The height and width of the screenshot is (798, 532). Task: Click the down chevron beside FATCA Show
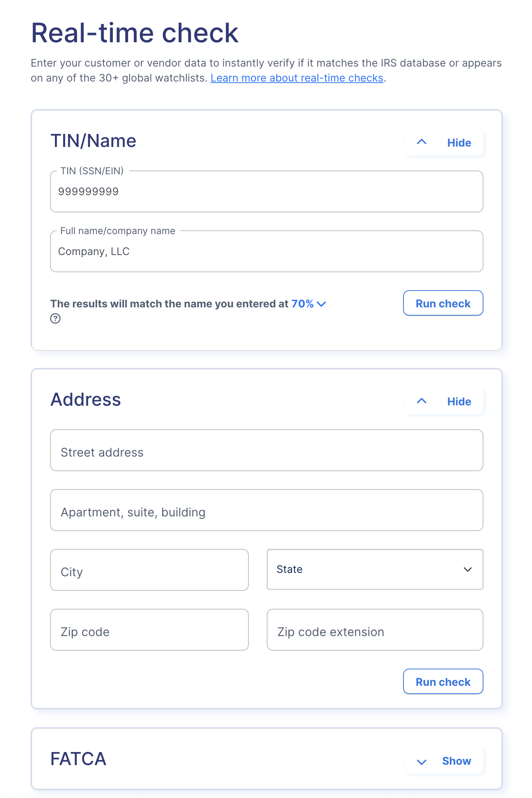coord(421,762)
